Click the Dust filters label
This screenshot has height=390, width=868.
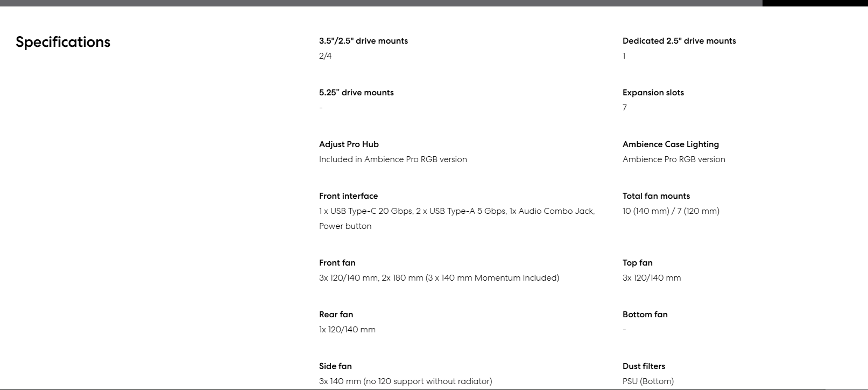[x=644, y=366]
